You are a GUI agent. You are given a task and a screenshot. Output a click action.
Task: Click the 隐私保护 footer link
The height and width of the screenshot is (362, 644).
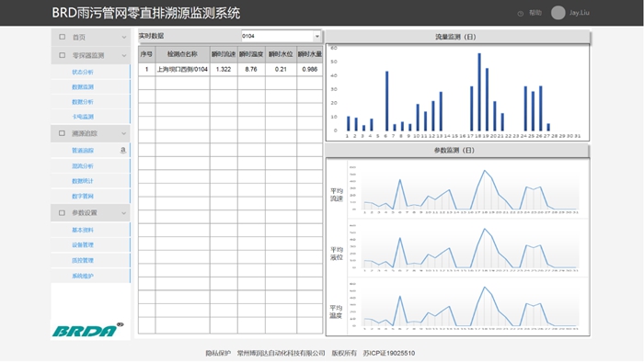pyautogui.click(x=218, y=353)
